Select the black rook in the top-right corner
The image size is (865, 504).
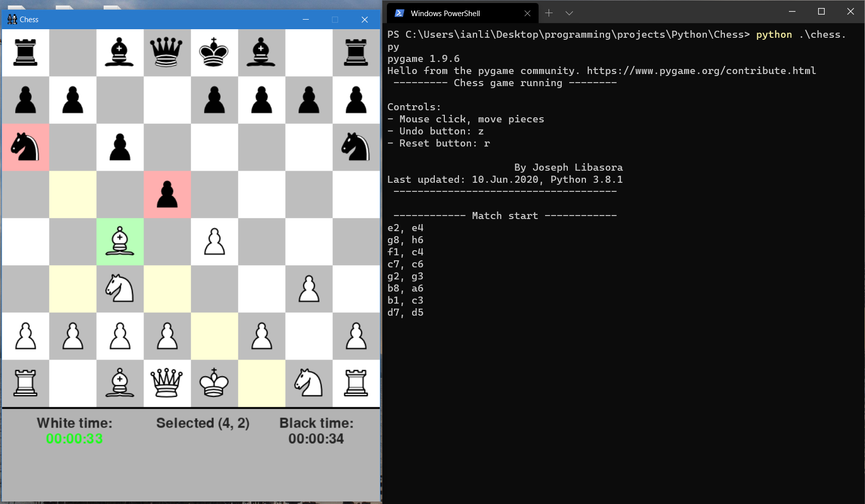(356, 53)
